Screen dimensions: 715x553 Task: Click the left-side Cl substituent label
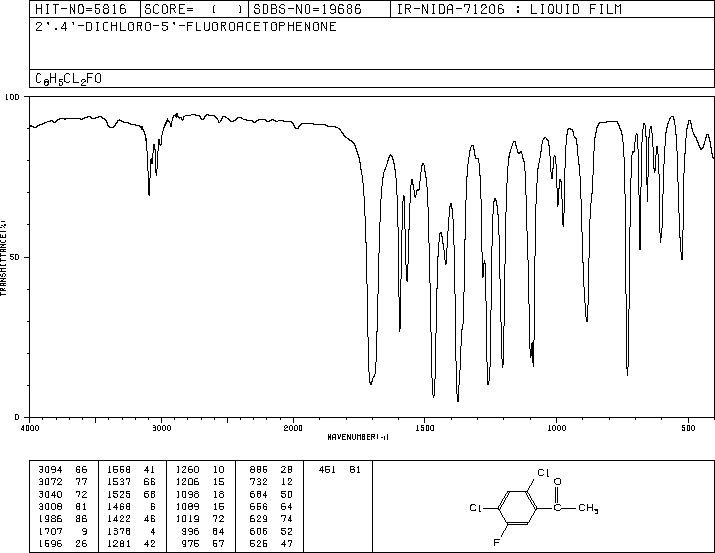coord(475,508)
